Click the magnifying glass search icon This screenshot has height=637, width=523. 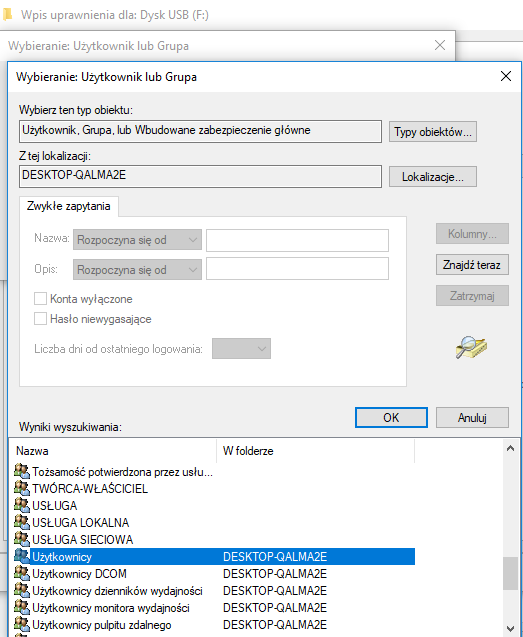point(471,347)
